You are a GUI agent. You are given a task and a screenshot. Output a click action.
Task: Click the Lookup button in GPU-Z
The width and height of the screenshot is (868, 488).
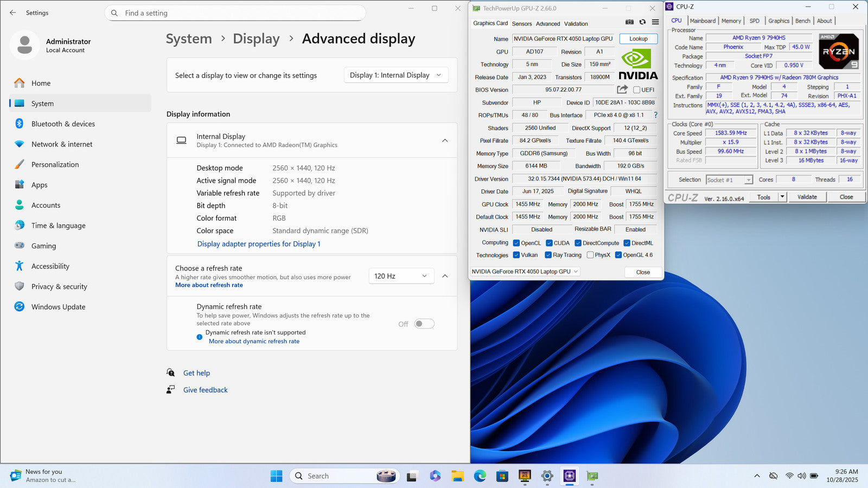[638, 39]
